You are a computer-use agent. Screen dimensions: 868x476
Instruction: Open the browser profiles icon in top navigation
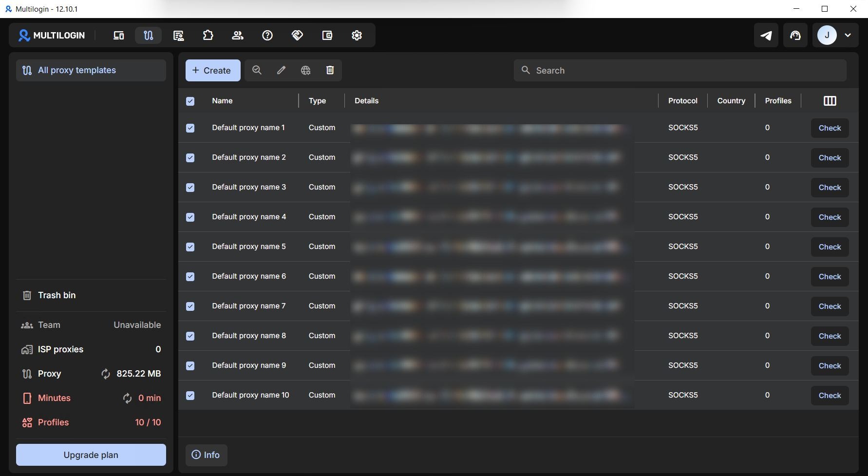(x=118, y=35)
